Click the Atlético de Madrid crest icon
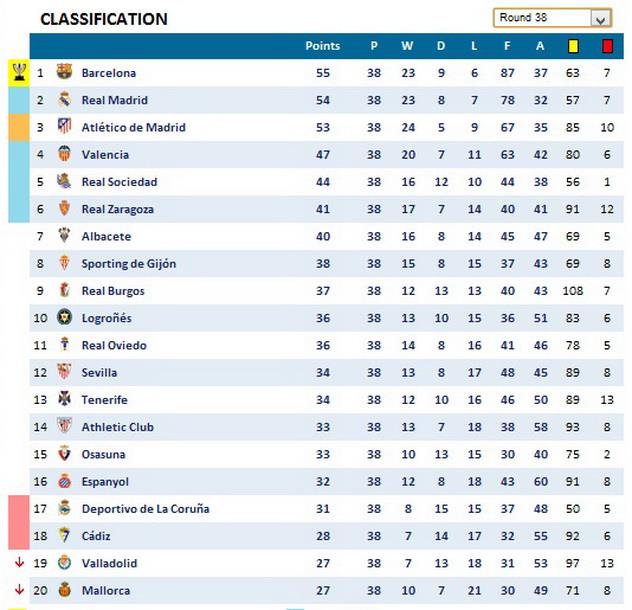The width and height of the screenshot is (632, 610). pyautogui.click(x=64, y=127)
